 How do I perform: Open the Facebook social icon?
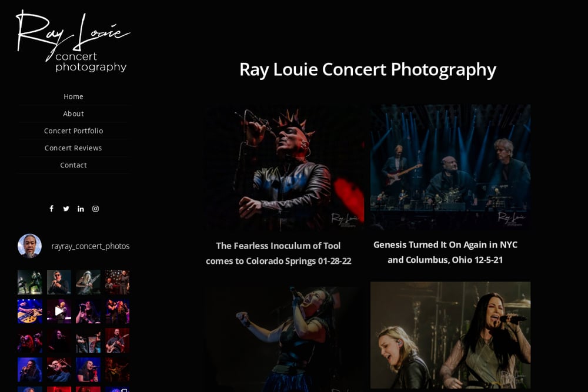coord(51,209)
